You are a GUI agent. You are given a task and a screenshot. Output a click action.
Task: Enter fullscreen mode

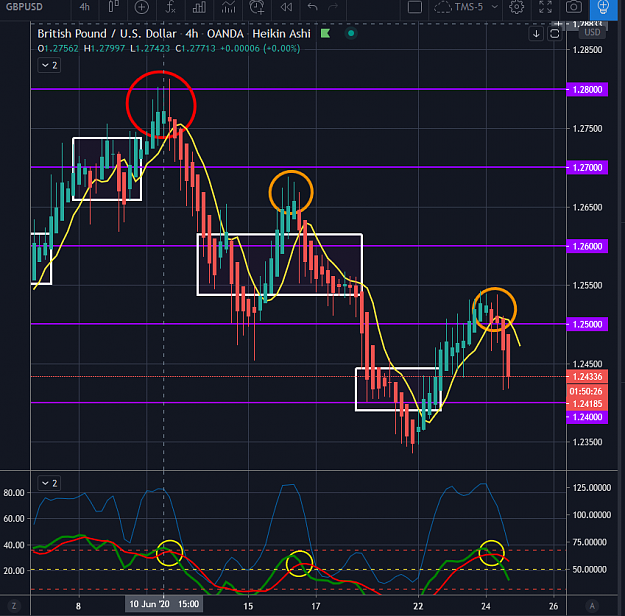pos(545,7)
